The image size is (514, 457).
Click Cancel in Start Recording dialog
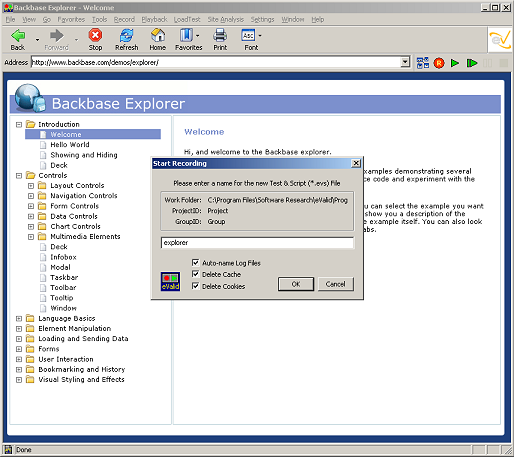point(335,284)
